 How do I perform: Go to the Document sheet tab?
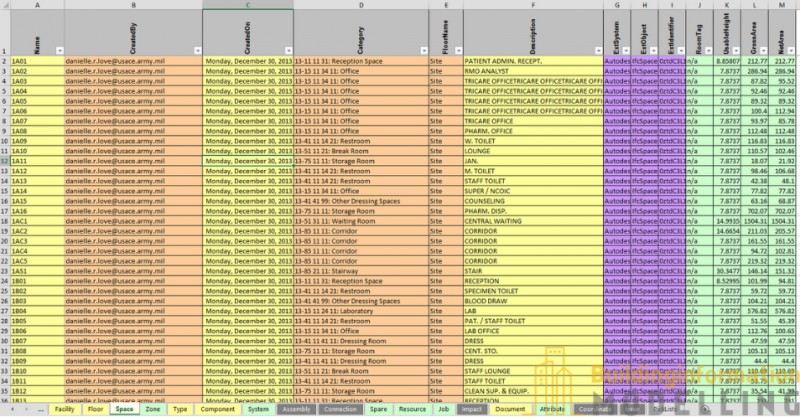pyautogui.click(x=510, y=409)
